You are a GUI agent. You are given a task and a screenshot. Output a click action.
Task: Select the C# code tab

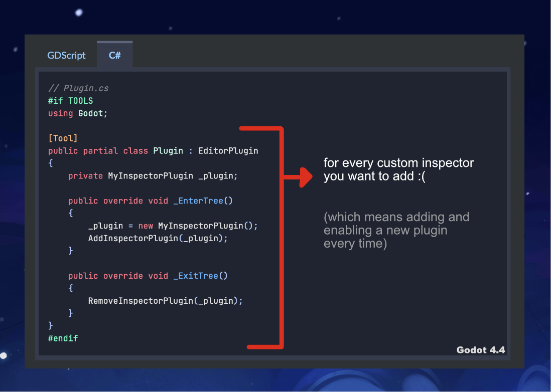(x=115, y=55)
